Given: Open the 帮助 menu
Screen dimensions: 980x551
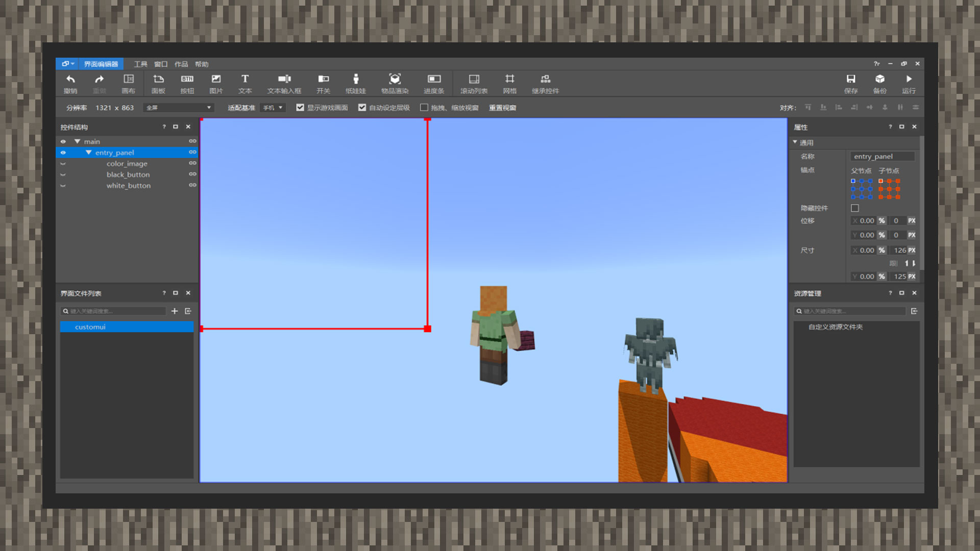Looking at the screenshot, I should tap(202, 64).
